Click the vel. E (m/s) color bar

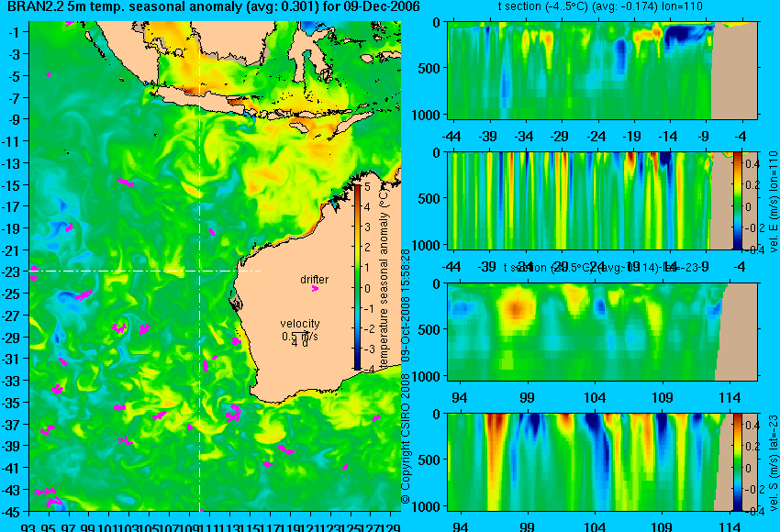[x=737, y=201]
